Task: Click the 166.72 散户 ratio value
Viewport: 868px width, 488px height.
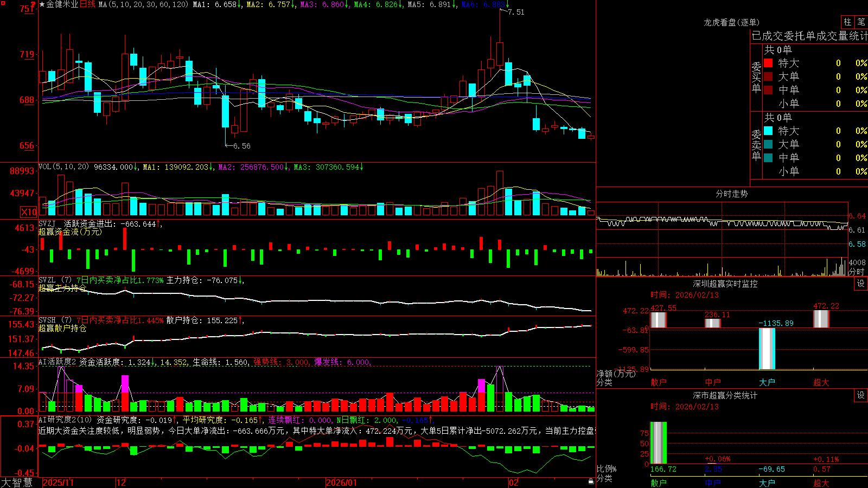Action: pos(663,469)
